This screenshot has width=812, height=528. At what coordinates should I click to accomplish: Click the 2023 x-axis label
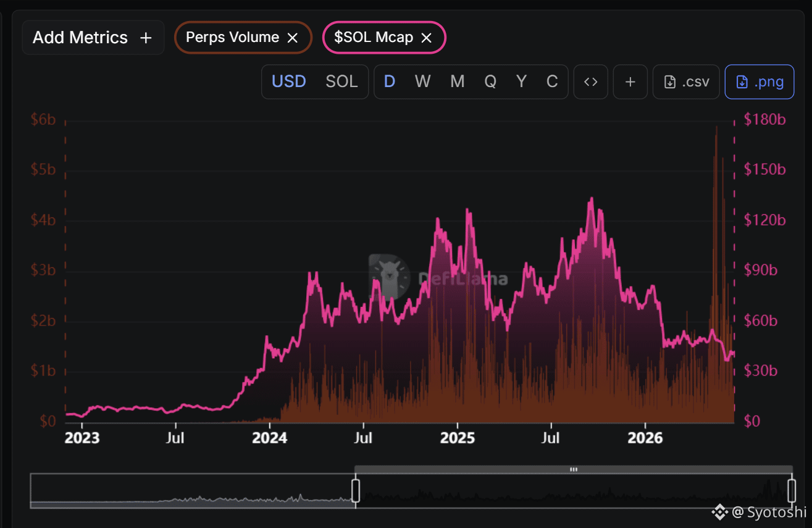click(x=82, y=438)
